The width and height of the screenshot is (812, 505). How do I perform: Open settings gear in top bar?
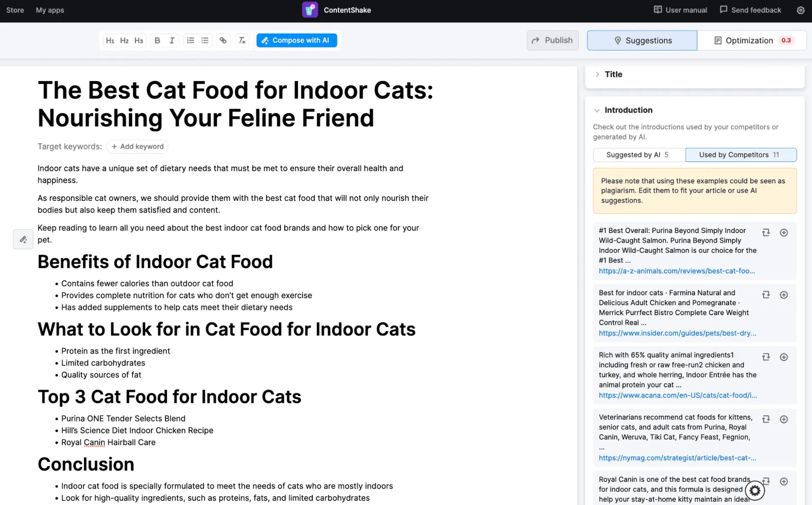tap(801, 10)
